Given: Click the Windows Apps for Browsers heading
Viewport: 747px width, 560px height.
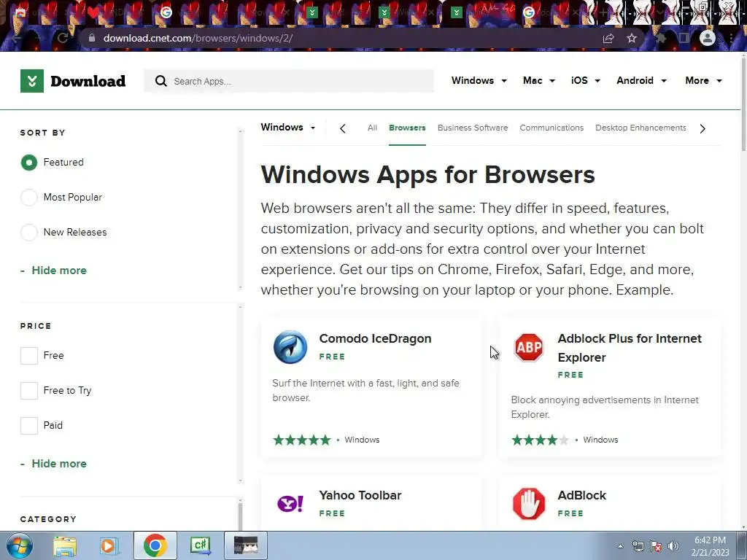Looking at the screenshot, I should [x=427, y=175].
